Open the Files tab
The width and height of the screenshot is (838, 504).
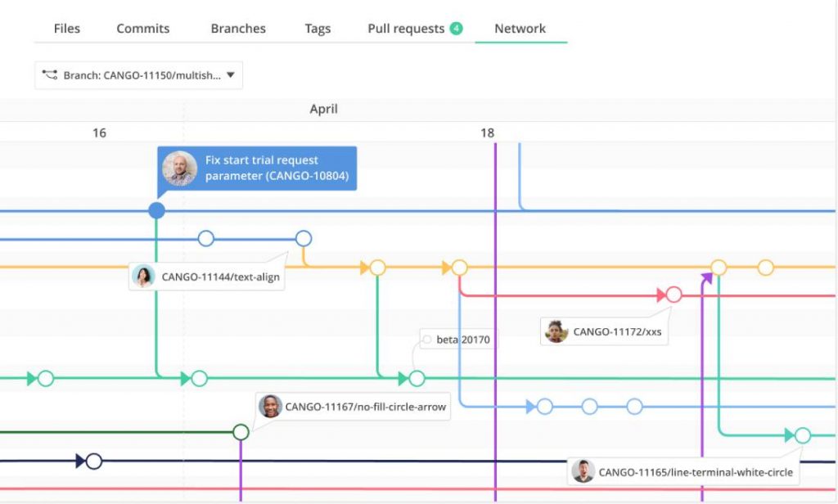(66, 28)
